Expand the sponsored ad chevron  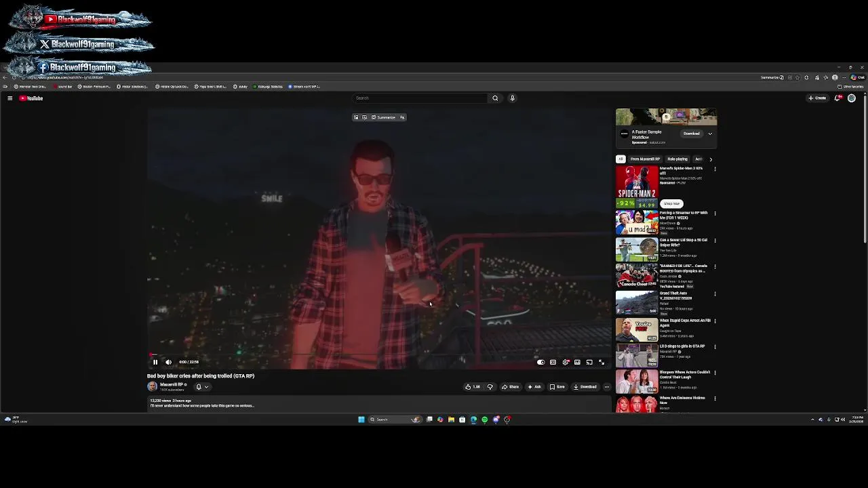pos(710,134)
